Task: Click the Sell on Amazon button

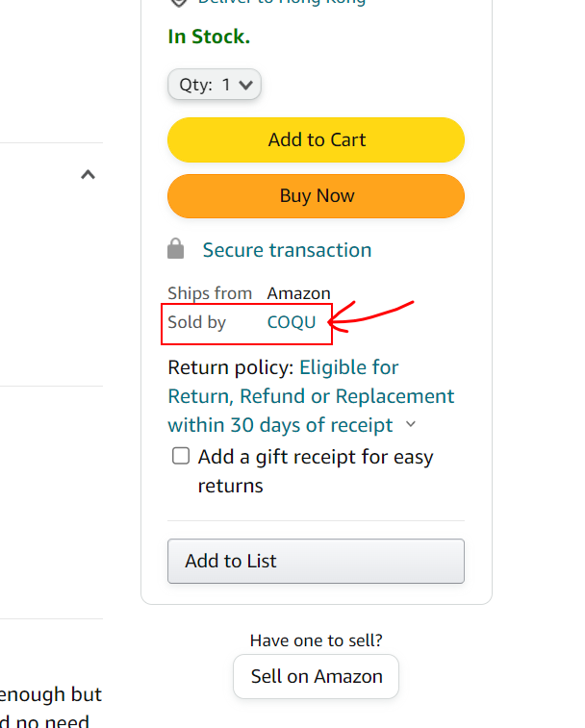Action: 316,676
